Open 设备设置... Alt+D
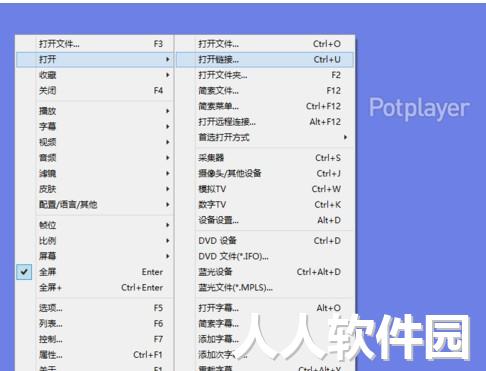Screen dimensions: 486x371 pyautogui.click(x=264, y=220)
